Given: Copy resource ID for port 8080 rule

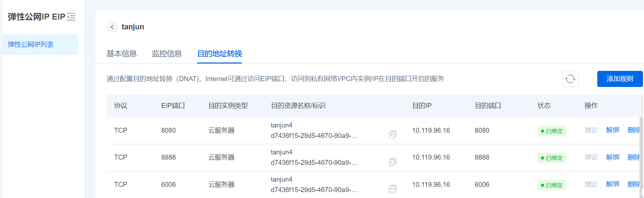Looking at the screenshot, I should 393,134.
